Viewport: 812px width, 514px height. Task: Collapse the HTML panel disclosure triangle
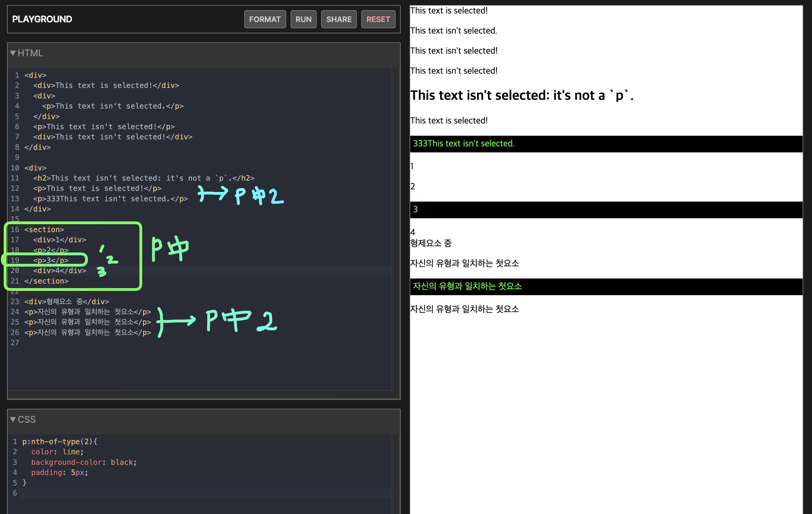(x=13, y=53)
